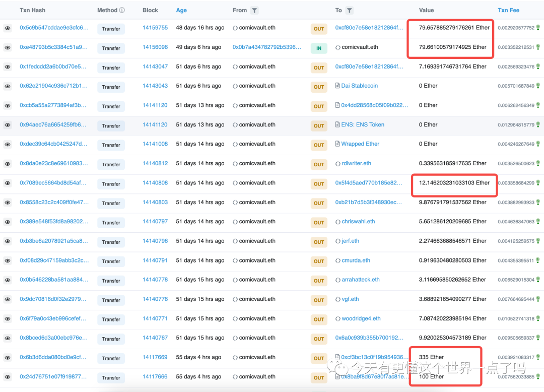544x392 pixels.
Task: Click the eye icon for transaction 0x5c9b547cddae9e3cfc6
Action: (x=8, y=28)
